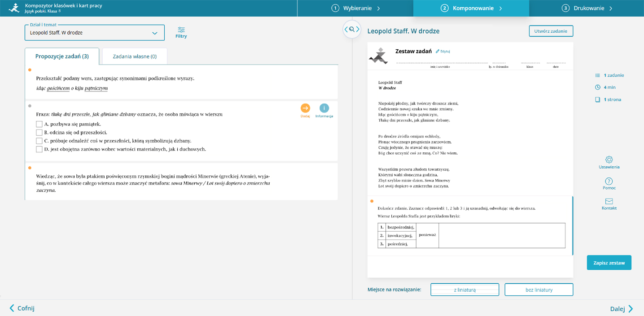This screenshot has height=316, width=644.
Task: Click the page icon for 1 strona
Action: pos(597,100)
